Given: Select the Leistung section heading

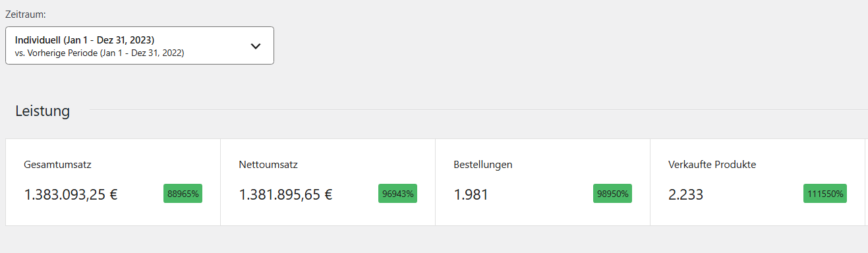Looking at the screenshot, I should point(43,111).
